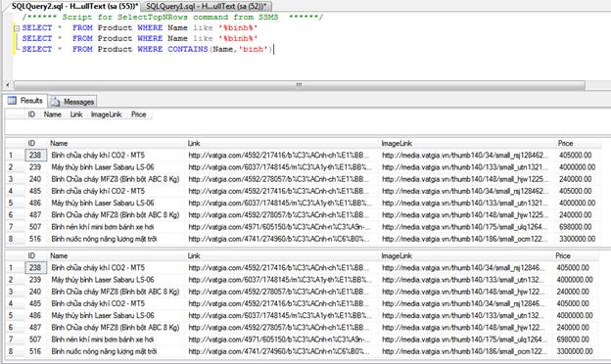Select ID cell 516 in second result grid
The image size is (611, 364).
point(35,239)
